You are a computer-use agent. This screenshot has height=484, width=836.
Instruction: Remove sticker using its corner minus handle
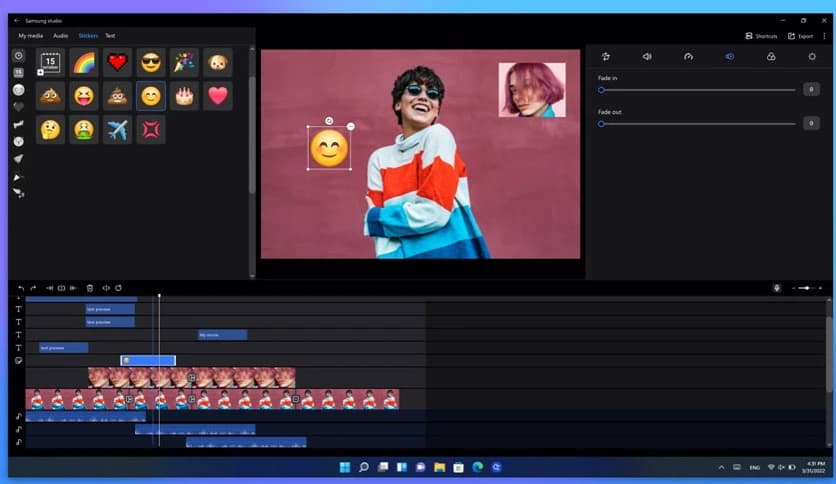[350, 126]
